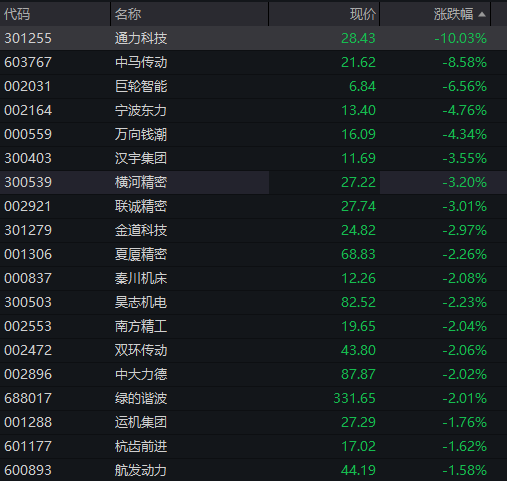Click price 16.09
Image resolution: width=507 pixels, height=481 pixels.
click(x=358, y=134)
